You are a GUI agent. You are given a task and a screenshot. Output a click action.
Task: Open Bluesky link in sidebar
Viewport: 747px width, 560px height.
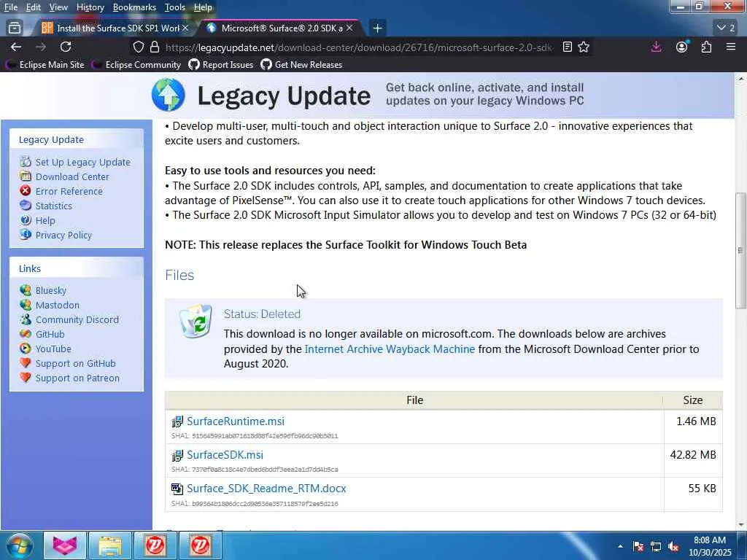tap(50, 290)
